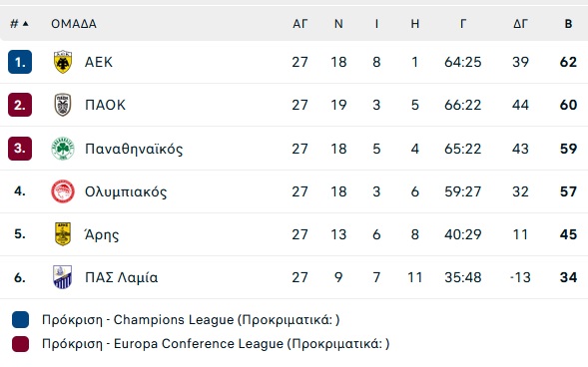Click the maroon rank 3 badge
Screen dimensions: 588x367
(x=20, y=149)
